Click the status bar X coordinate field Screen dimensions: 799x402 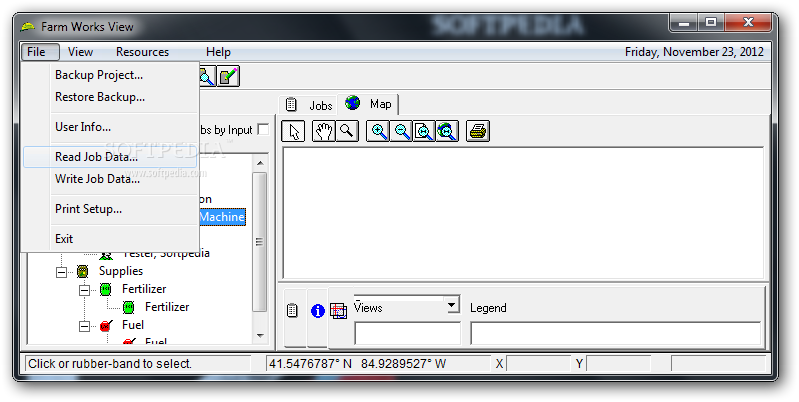coord(538,364)
